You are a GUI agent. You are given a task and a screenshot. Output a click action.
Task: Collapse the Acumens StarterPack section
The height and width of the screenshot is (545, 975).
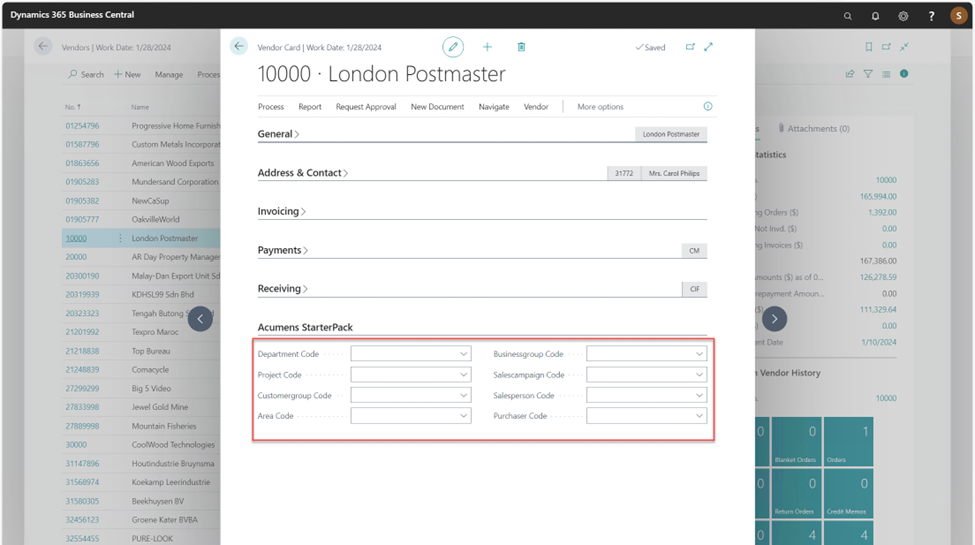pos(305,327)
